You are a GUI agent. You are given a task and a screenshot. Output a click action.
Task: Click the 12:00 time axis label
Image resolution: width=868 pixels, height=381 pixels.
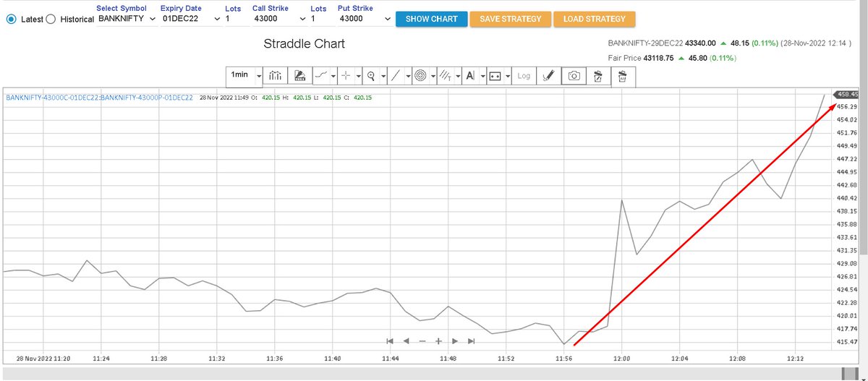tap(622, 358)
